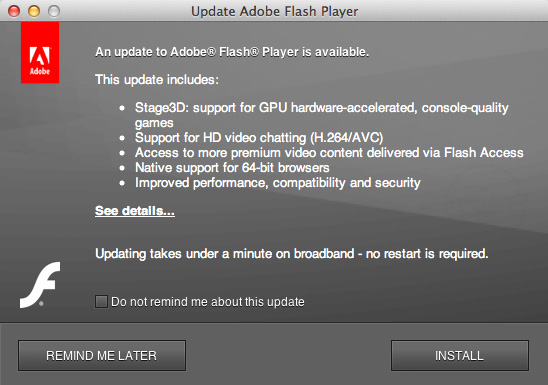The height and width of the screenshot is (385, 548).
Task: Select the HD video chatting bullet item
Action: pyautogui.click(x=259, y=138)
